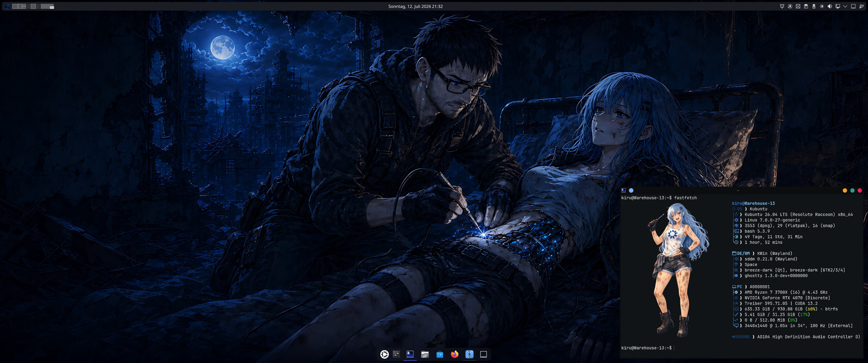This screenshot has height=363, width=868.
Task: Click the GPU line 'NVIDIA GeForce RTX 4070 [Discrete]'
Action: coord(788,298)
